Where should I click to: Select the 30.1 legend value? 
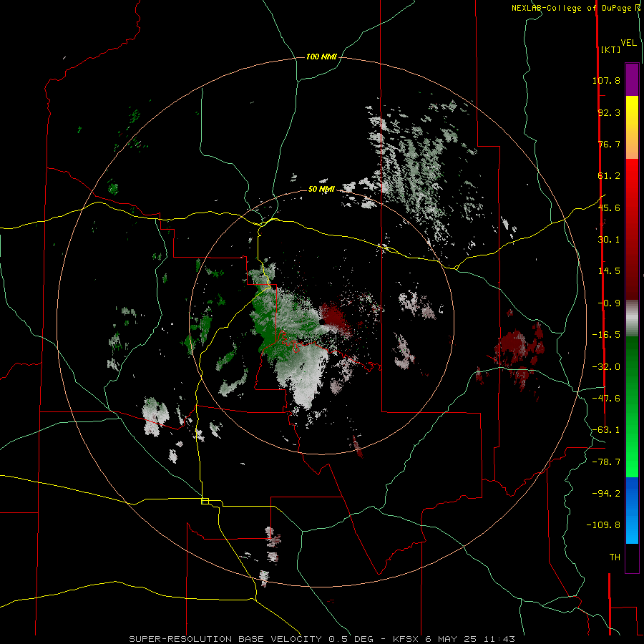(609, 240)
